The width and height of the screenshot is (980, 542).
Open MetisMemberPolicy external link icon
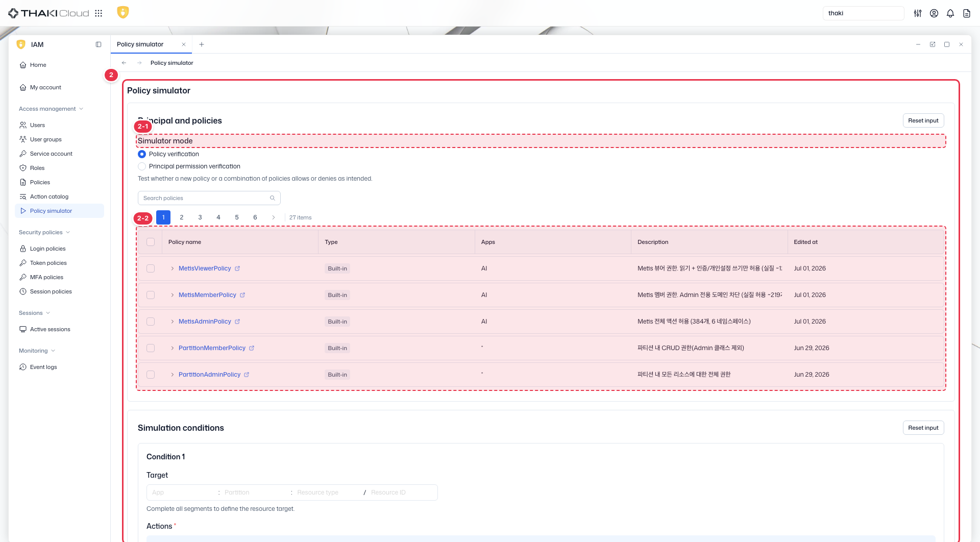[x=242, y=295]
